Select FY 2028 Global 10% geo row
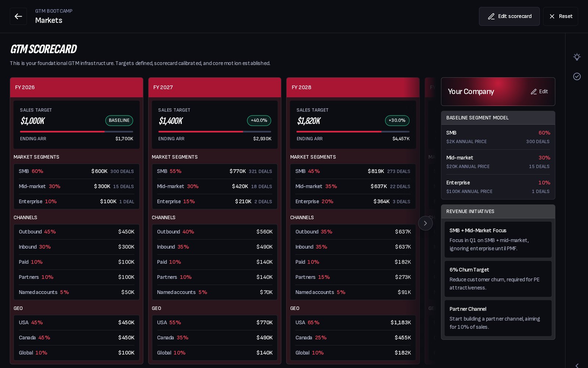Screen dimensions: 588x368 click(353, 353)
